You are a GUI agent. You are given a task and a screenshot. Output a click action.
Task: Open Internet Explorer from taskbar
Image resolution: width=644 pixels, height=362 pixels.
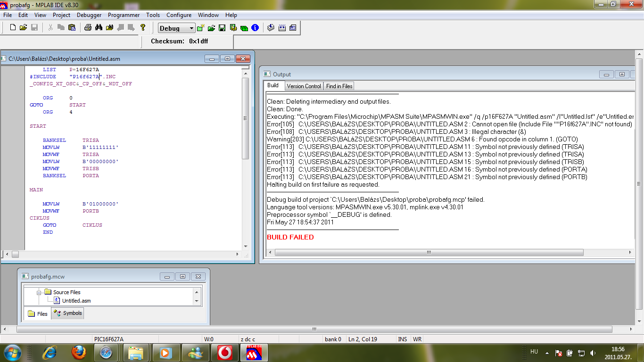pyautogui.click(x=49, y=353)
